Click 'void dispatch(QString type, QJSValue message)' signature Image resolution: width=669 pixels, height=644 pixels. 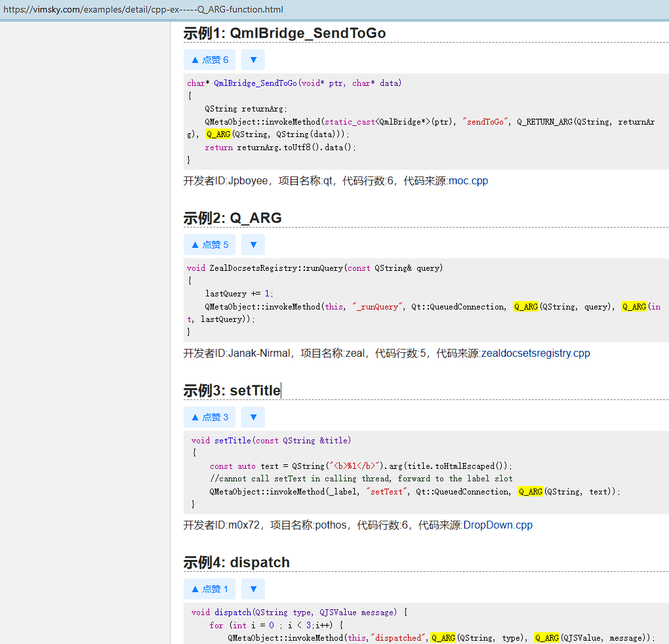[294, 613]
